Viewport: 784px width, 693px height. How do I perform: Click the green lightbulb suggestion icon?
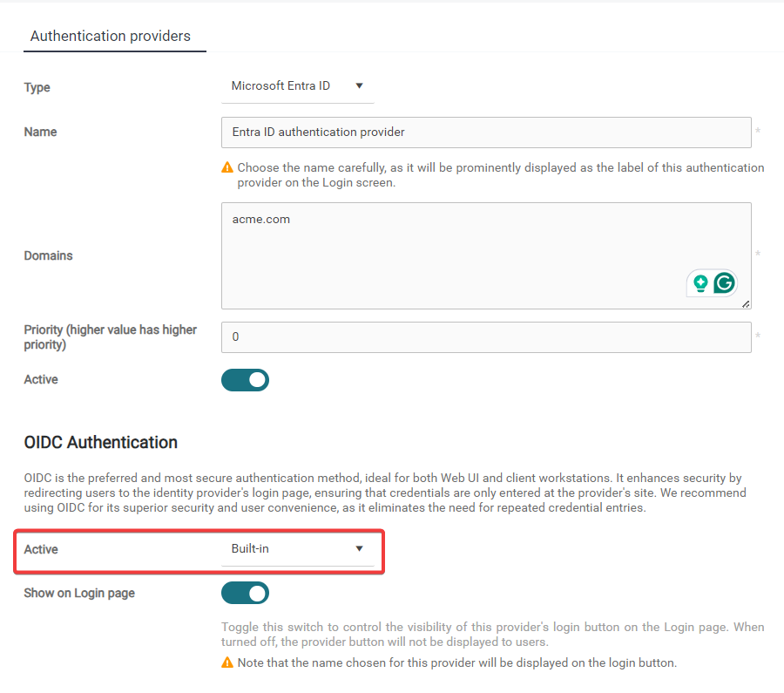click(700, 283)
